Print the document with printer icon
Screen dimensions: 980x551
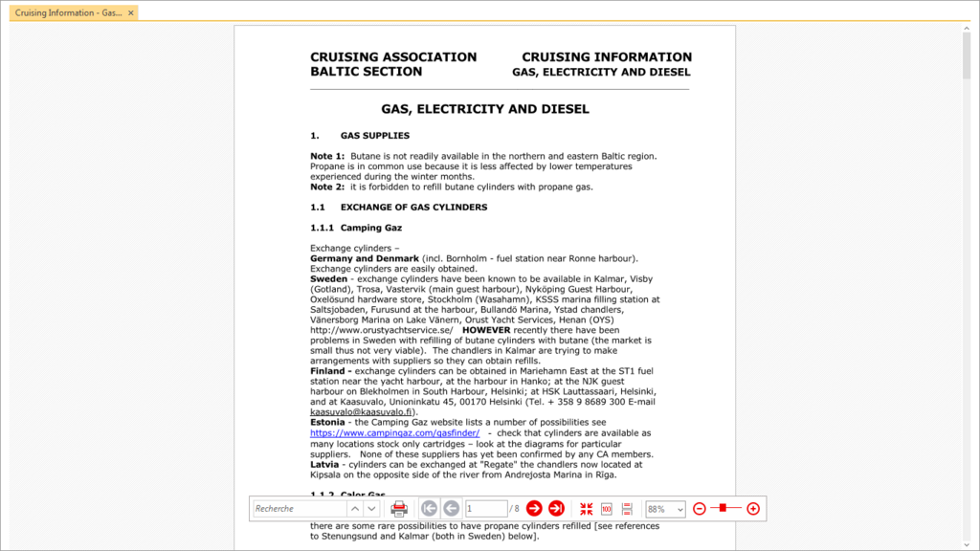(x=399, y=509)
